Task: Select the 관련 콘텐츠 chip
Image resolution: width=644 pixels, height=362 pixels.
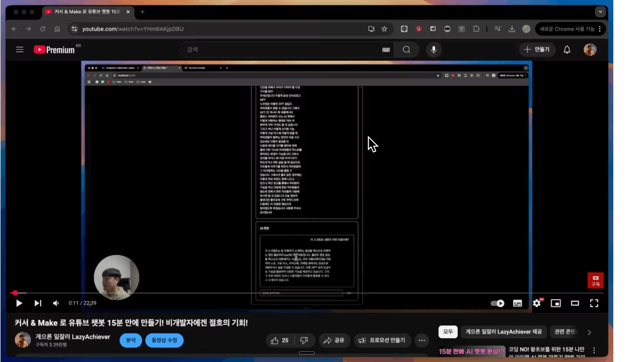Action: [566, 332]
